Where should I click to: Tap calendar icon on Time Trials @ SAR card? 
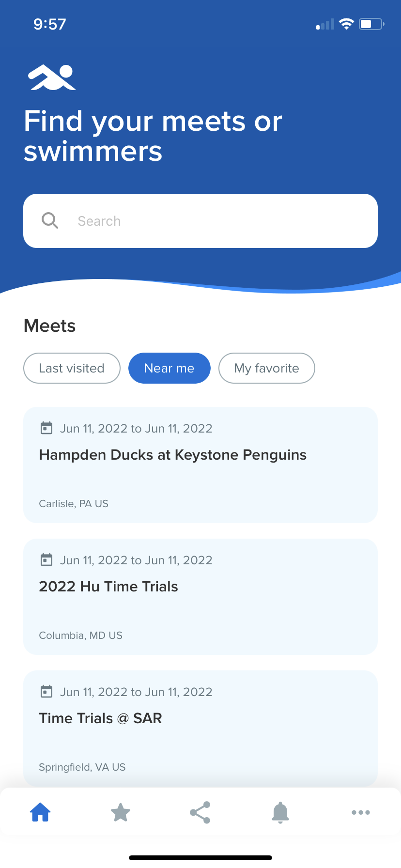click(x=46, y=692)
